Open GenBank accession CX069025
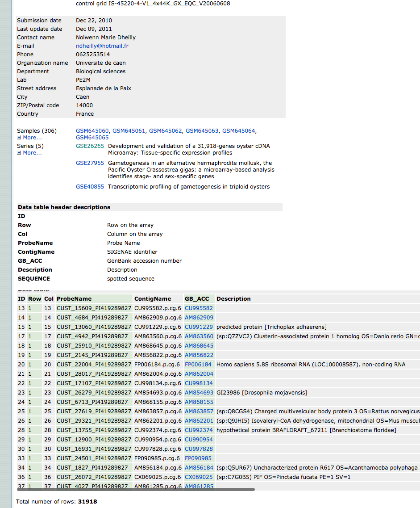Screen dimensions: 420x508 click(199, 477)
